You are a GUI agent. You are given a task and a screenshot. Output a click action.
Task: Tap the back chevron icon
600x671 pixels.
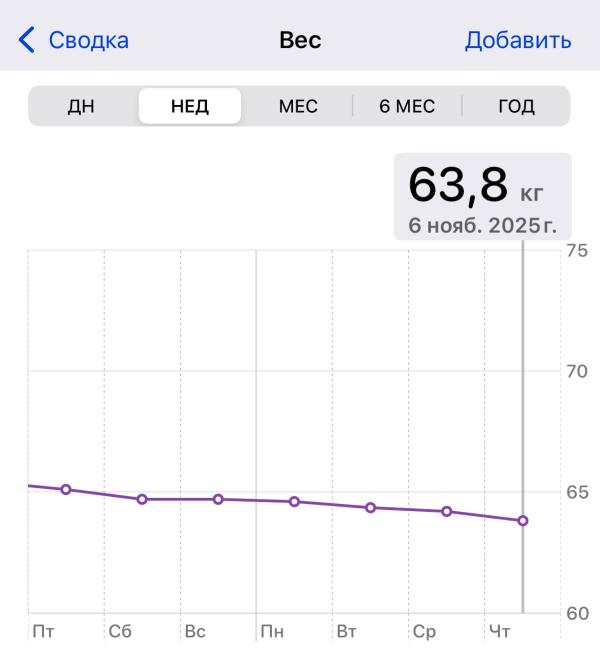[x=27, y=41]
